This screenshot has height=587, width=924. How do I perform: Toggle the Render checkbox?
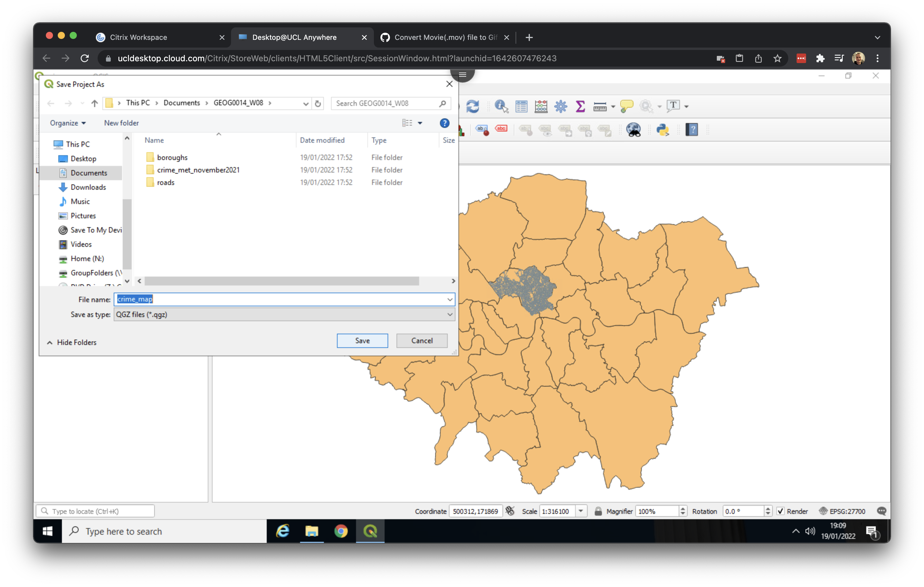781,511
